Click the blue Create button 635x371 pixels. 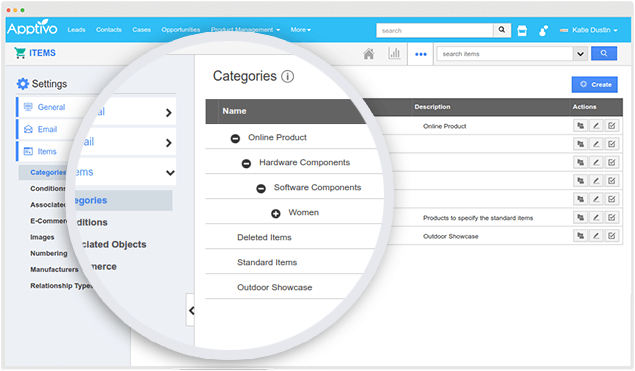pyautogui.click(x=595, y=85)
